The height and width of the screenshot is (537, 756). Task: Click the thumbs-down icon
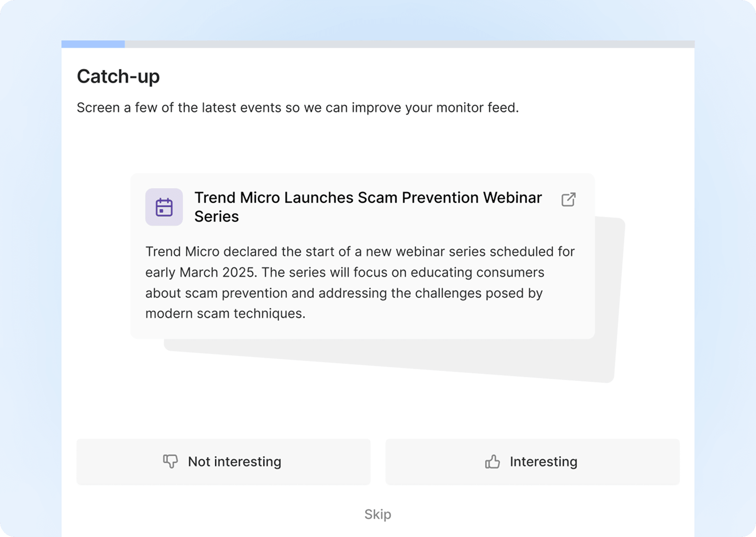[170, 461]
